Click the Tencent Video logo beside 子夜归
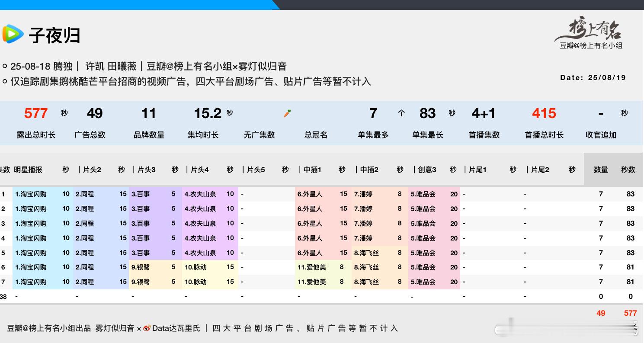This screenshot has width=644, height=343. click(x=13, y=34)
